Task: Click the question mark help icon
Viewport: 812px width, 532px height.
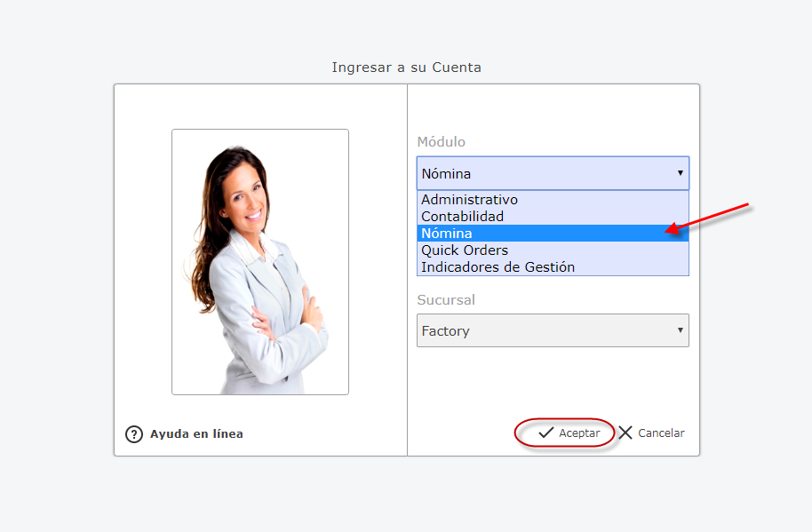Action: point(134,434)
